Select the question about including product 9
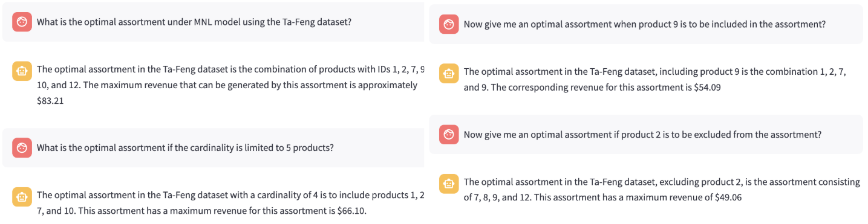The height and width of the screenshot is (224, 868). point(645,25)
